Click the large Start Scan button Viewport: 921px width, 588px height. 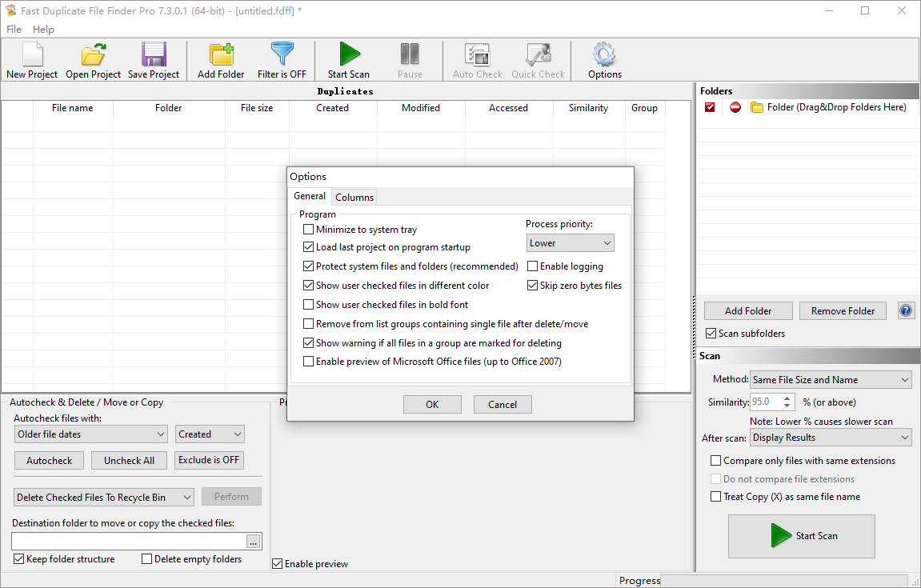(x=802, y=536)
